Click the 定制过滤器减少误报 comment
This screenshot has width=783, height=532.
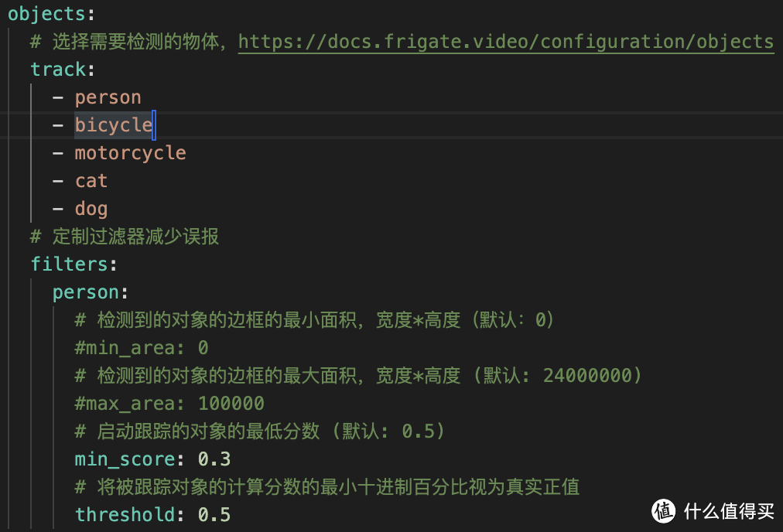[135, 237]
